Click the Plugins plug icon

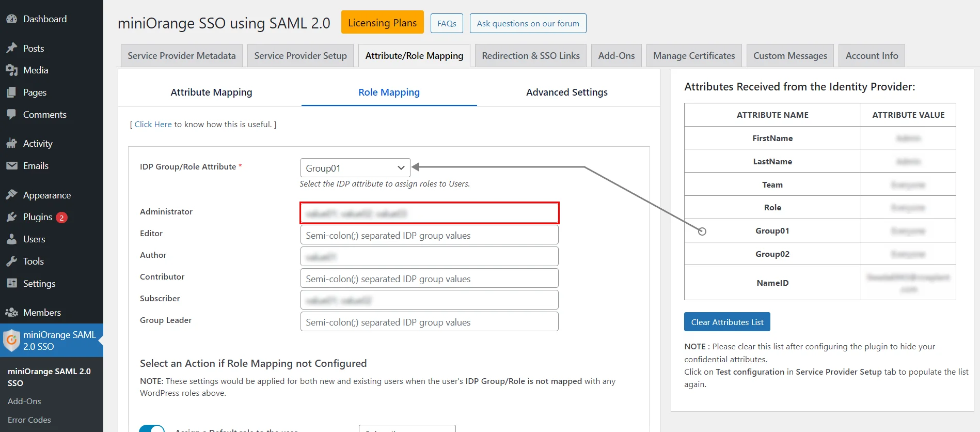tap(11, 217)
